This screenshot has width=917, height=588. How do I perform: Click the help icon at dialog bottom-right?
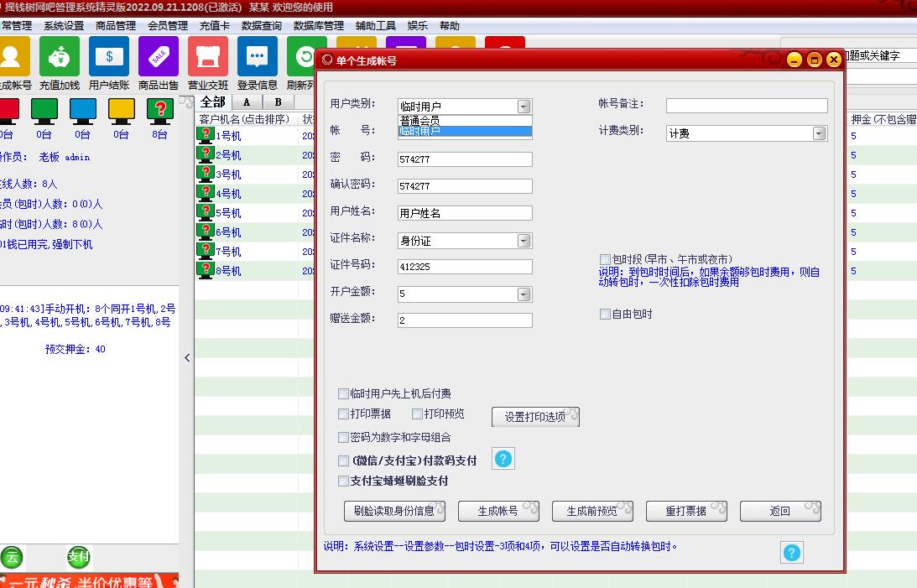tap(791, 552)
